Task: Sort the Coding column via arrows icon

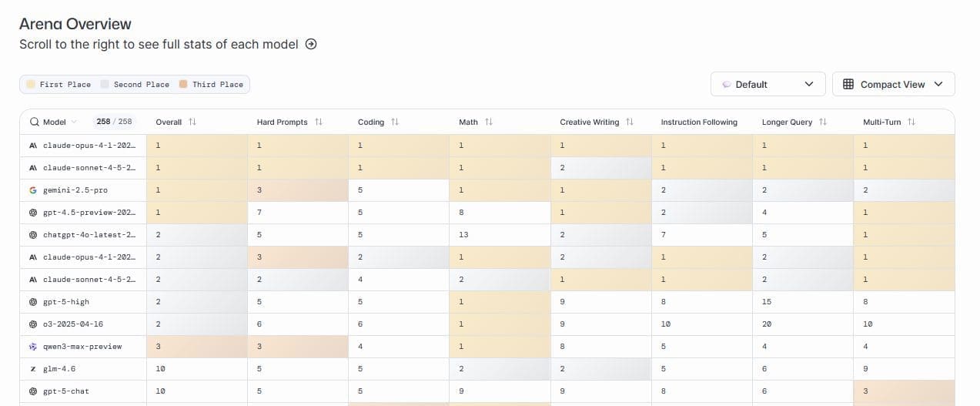Action: coord(395,122)
